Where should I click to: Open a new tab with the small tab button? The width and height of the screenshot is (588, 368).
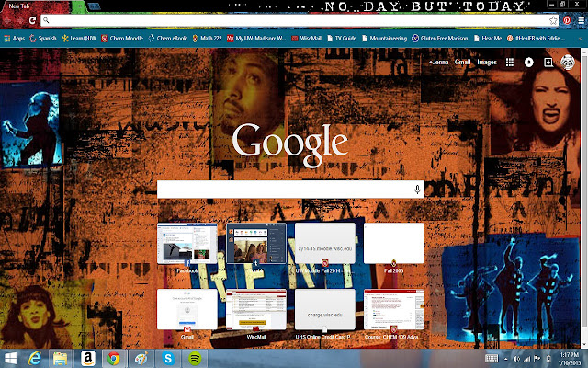click(x=94, y=6)
